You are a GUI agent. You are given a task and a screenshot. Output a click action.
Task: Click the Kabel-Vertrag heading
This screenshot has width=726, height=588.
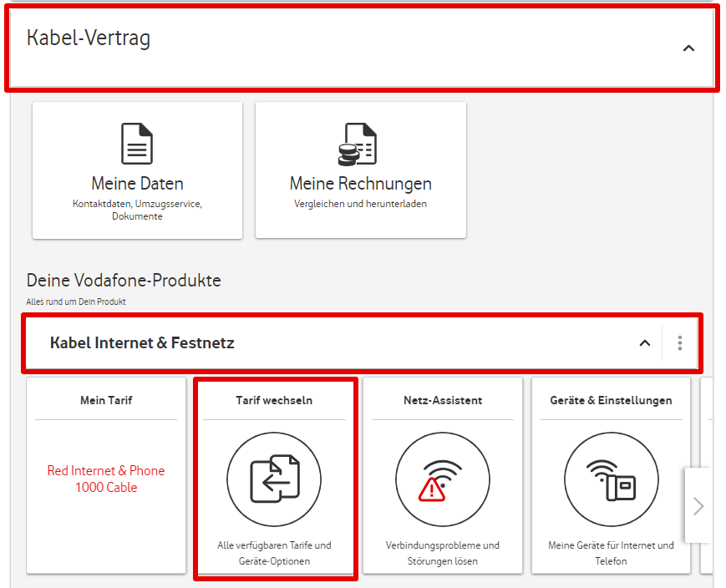(89, 38)
